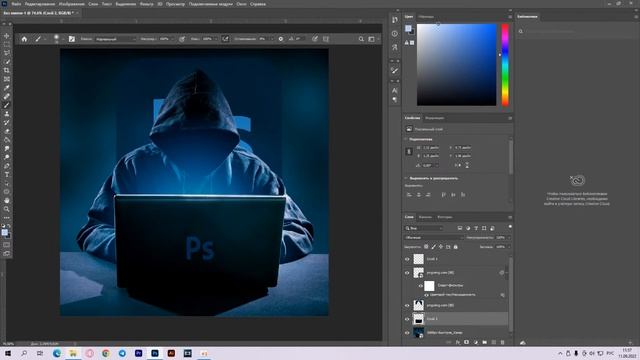Click the smoothing options gear icon
The image size is (640, 360).
tap(281, 39)
